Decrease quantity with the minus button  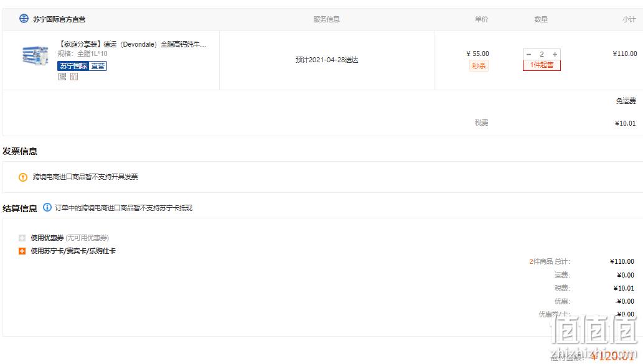[528, 54]
